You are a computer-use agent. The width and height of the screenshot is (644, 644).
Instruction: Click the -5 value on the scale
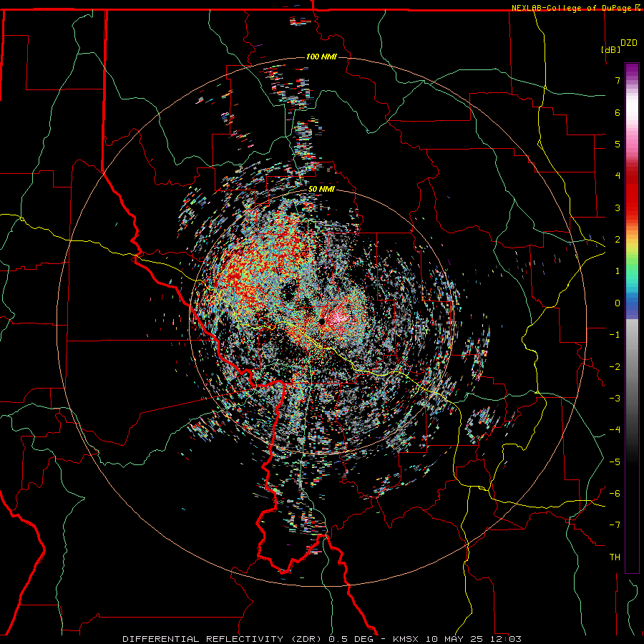pyautogui.click(x=615, y=462)
